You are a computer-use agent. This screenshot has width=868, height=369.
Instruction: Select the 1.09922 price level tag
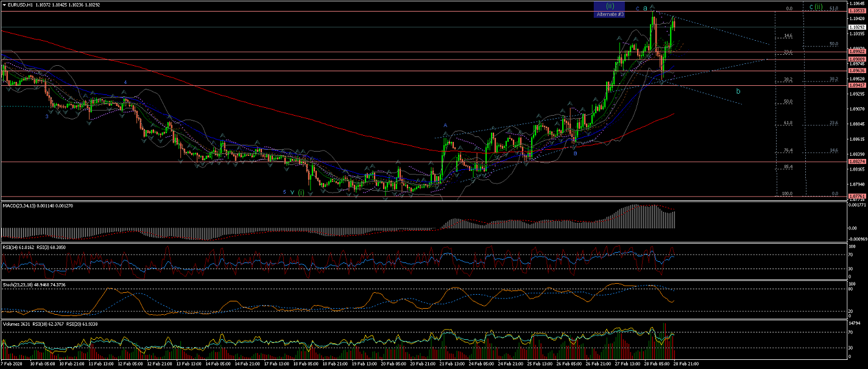click(857, 52)
